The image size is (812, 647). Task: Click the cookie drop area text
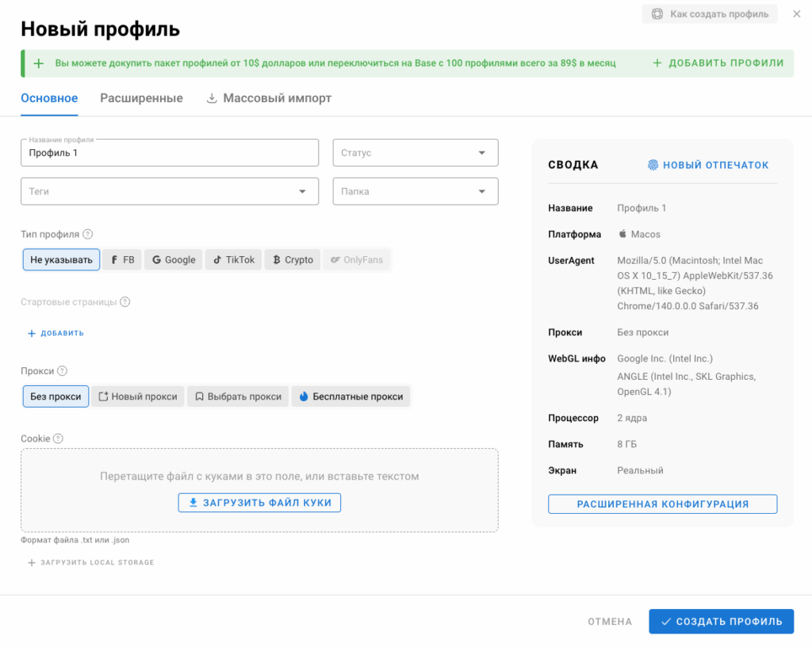[259, 477]
